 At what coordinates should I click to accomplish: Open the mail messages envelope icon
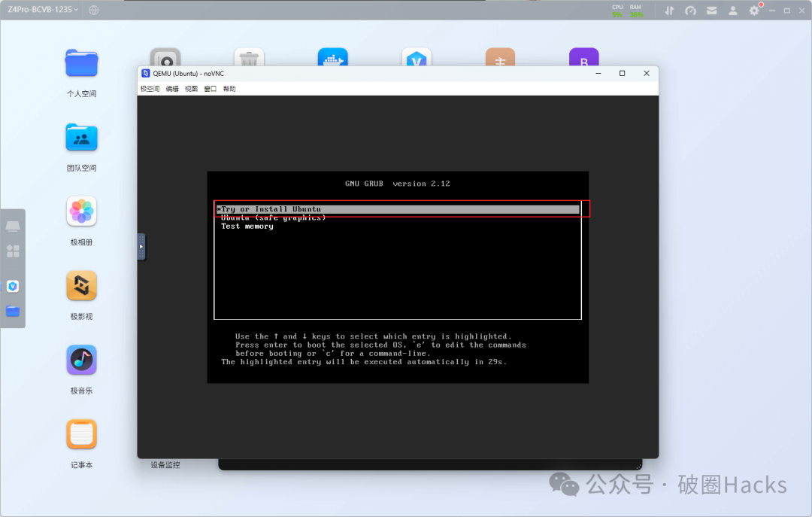click(x=712, y=11)
